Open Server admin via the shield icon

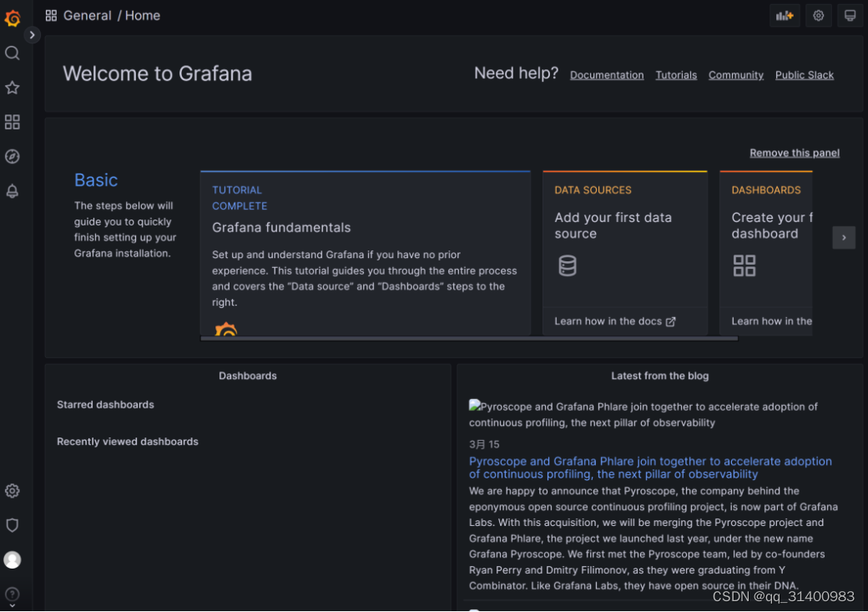pyautogui.click(x=13, y=525)
